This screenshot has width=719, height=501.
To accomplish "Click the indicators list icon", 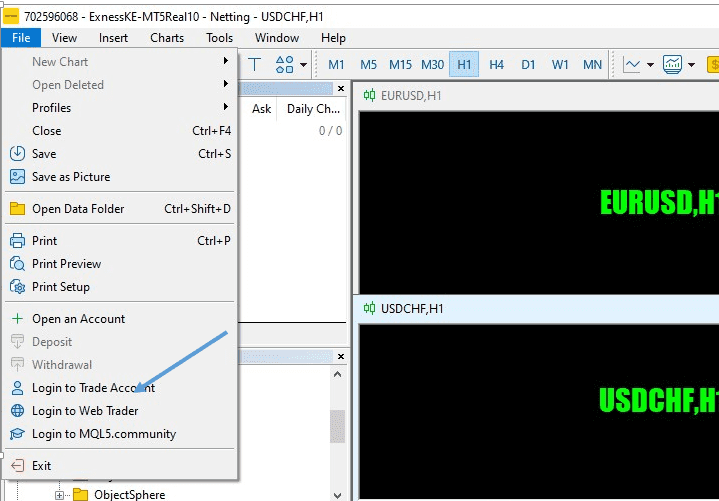I will click(672, 65).
